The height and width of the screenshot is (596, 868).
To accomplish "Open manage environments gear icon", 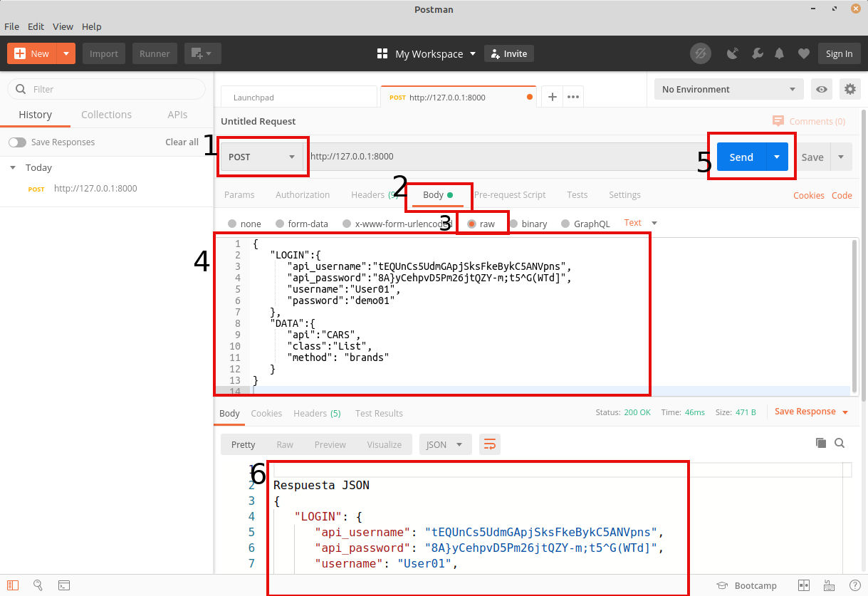I will [x=849, y=89].
